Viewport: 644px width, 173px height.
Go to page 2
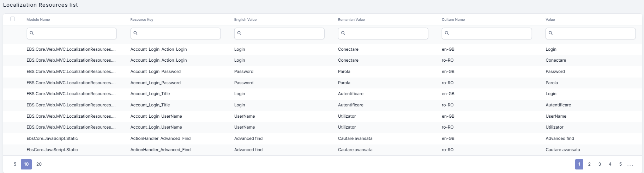589,164
